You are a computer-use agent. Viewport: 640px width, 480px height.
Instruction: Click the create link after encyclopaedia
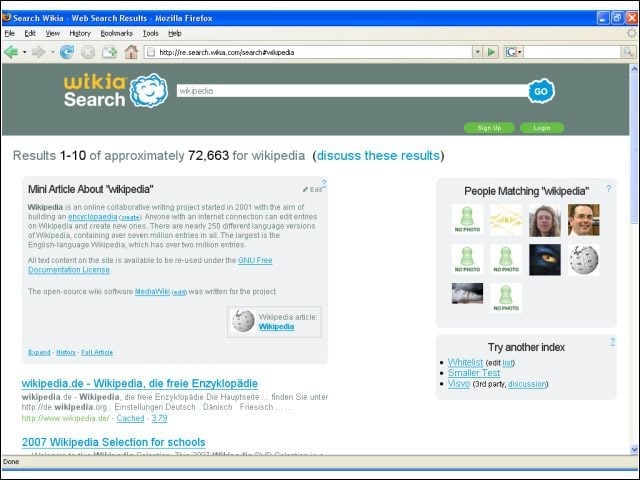pos(131,218)
